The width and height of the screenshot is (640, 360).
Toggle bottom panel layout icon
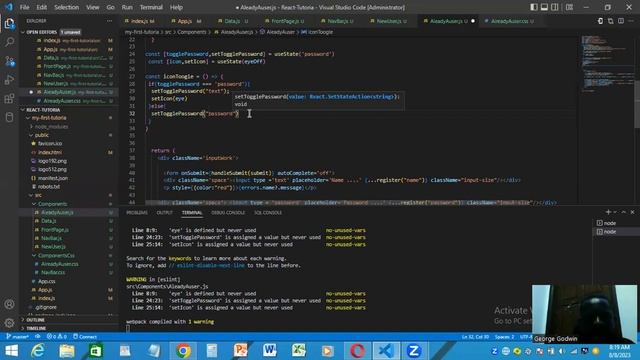click(544, 7)
